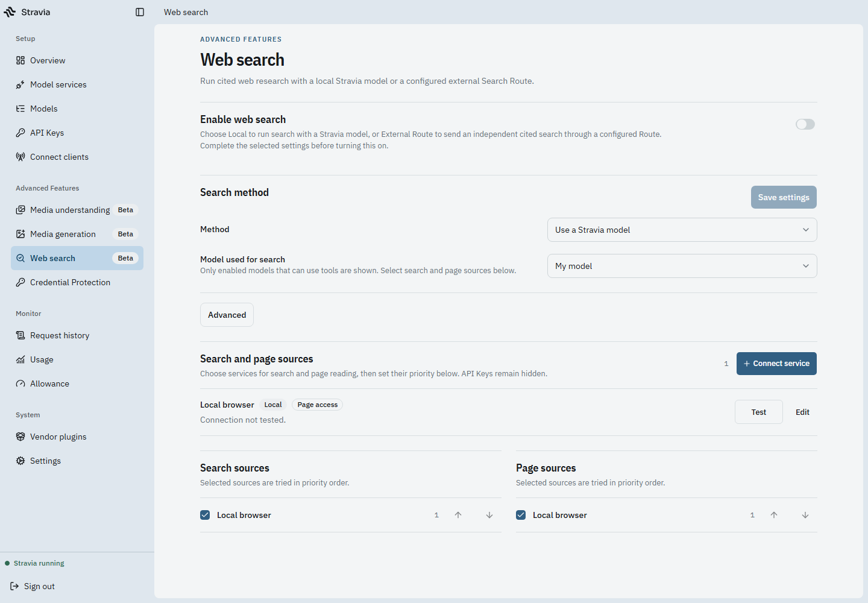Click the Settings gear icon

[20, 461]
